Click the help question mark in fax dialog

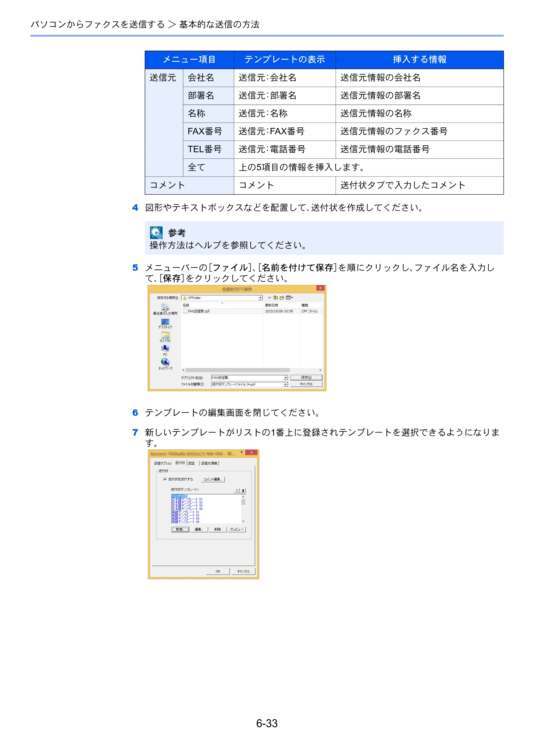click(241, 452)
